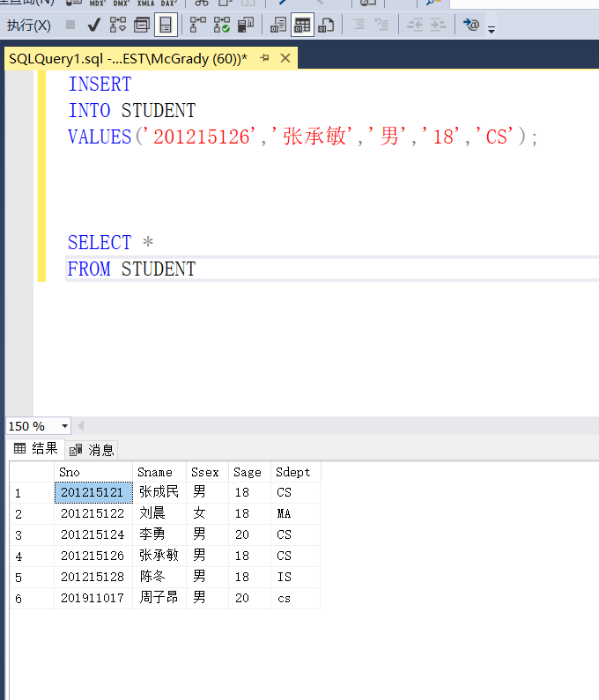The height and width of the screenshot is (700, 599).
Task: Click the '张承敏' string in editor
Action: [313, 136]
